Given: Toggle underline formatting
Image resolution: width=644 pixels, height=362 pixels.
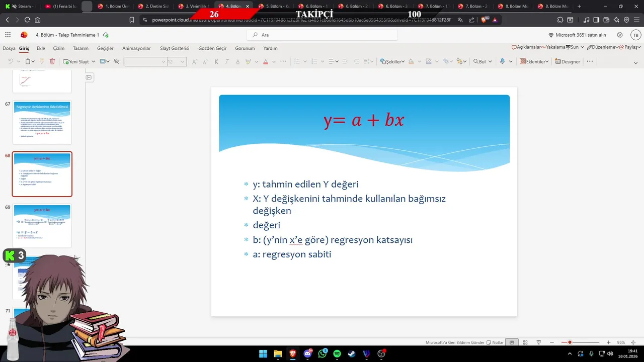Looking at the screenshot, I should tap(237, 61).
